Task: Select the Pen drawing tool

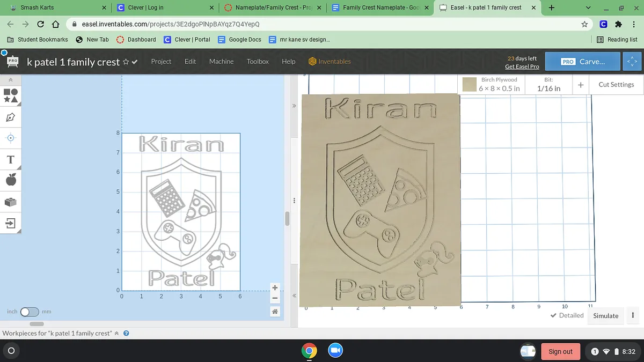Action: [x=11, y=117]
